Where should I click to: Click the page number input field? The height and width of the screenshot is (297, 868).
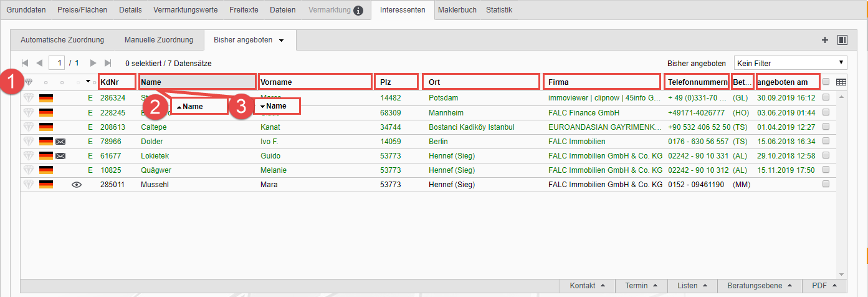(x=59, y=63)
